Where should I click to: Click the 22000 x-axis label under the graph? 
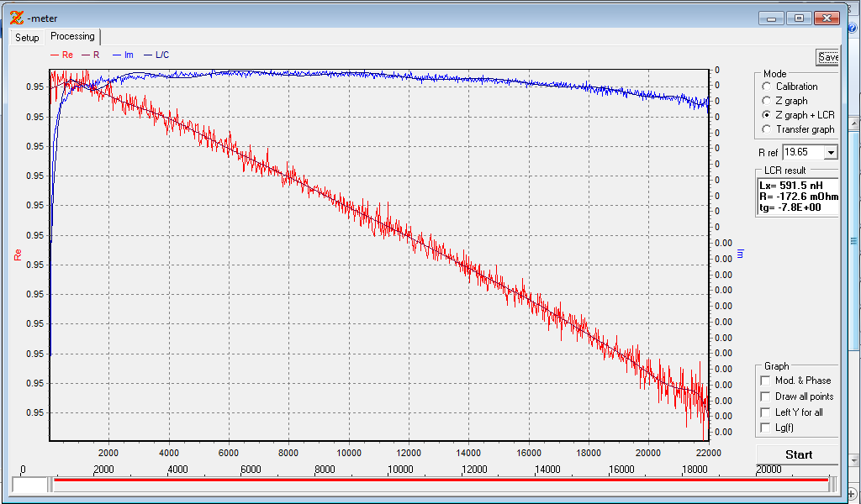pyautogui.click(x=708, y=453)
